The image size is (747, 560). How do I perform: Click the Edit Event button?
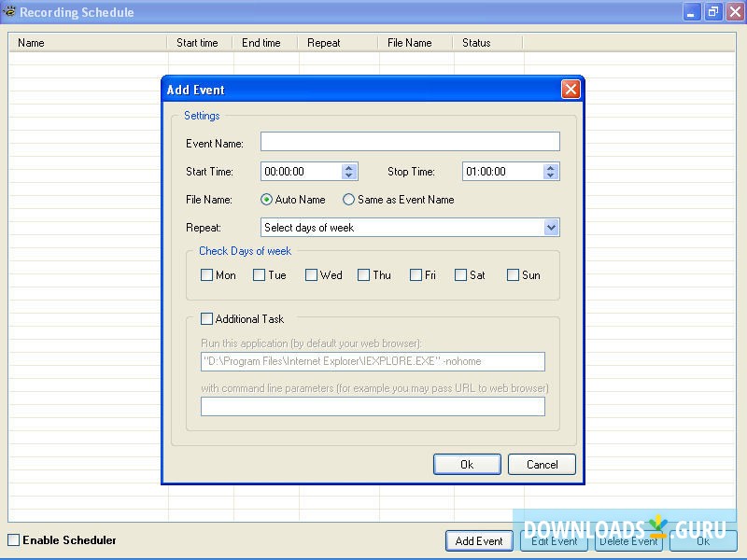click(554, 540)
